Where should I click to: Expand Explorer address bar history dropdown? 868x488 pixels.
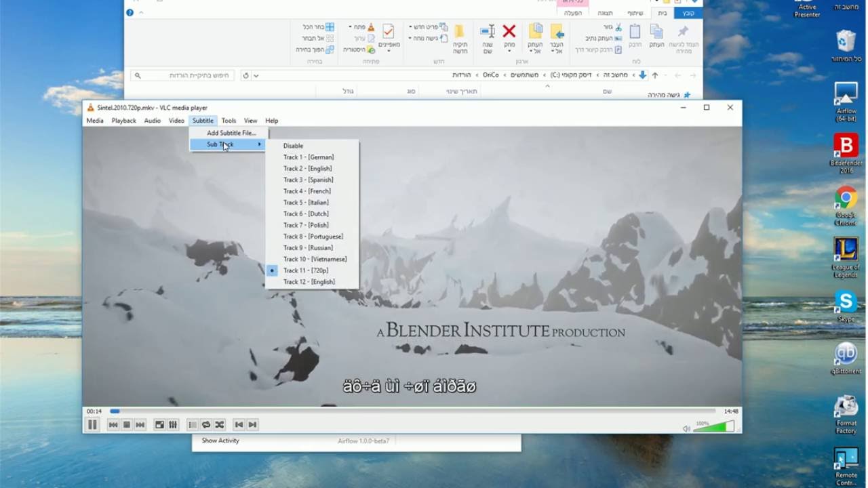(256, 75)
